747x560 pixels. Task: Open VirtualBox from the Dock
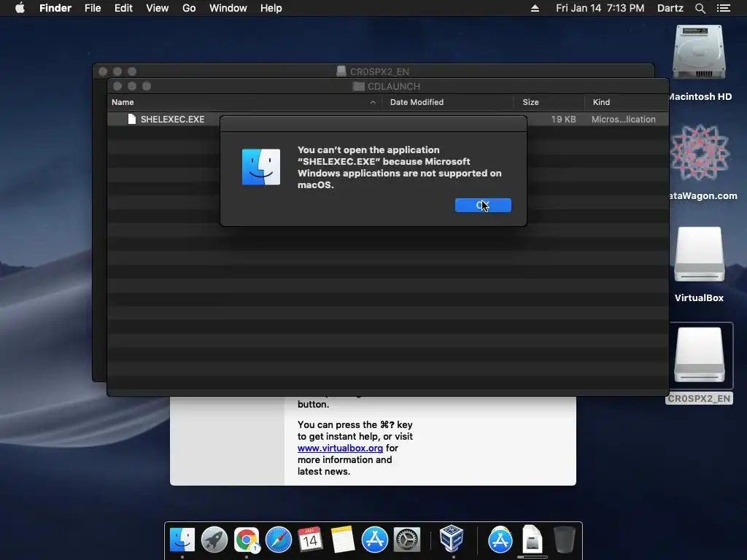pos(451,539)
